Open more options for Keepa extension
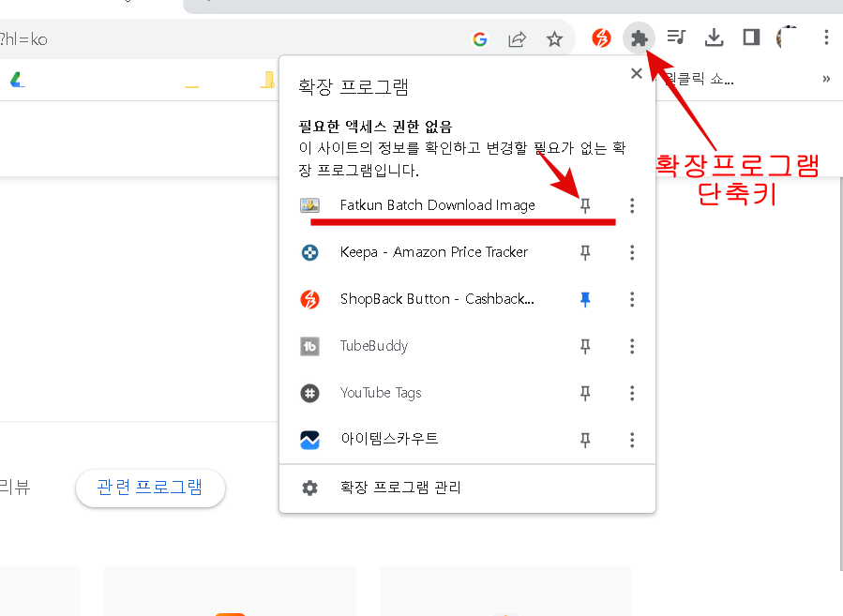Viewport: 843px width, 616px height. click(632, 252)
